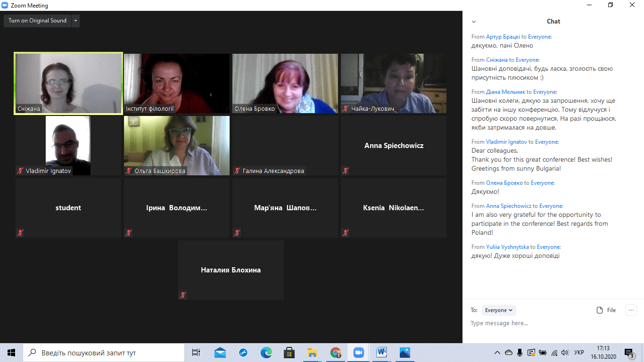Collapse the Chat panel chevron
644x362 pixels.
[x=474, y=22]
